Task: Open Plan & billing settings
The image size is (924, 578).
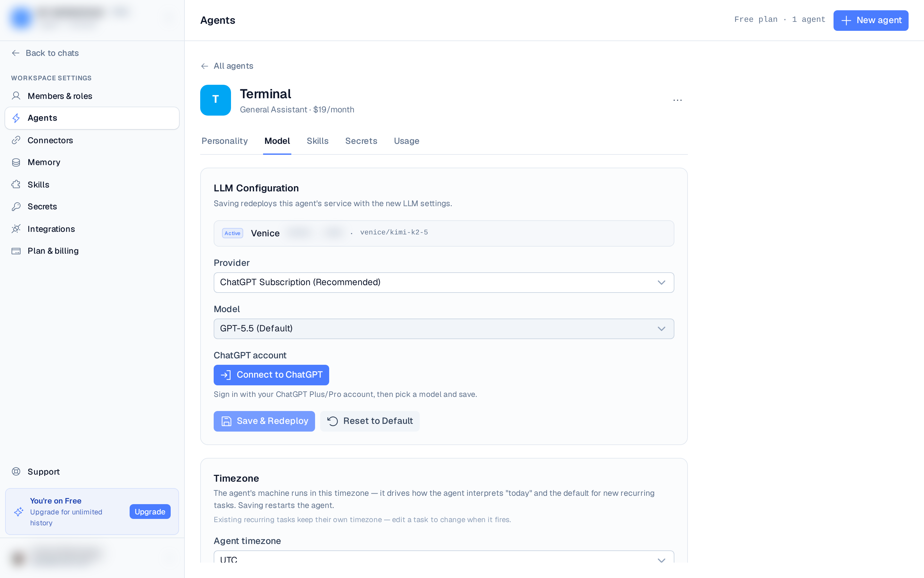Action: pyautogui.click(x=92, y=251)
